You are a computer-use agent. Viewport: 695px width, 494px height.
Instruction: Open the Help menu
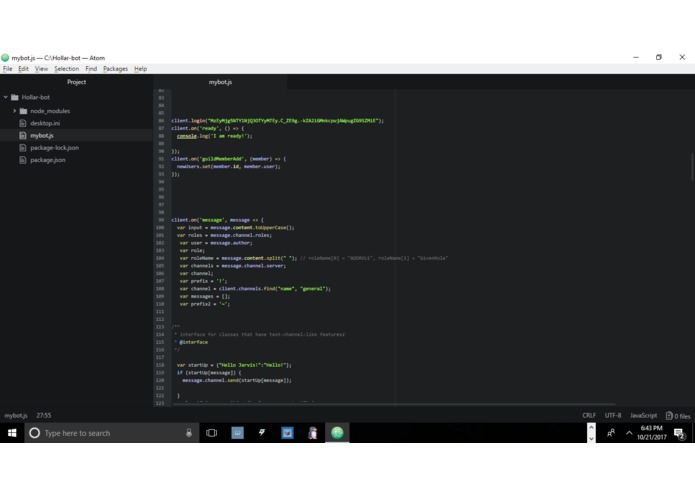click(141, 69)
